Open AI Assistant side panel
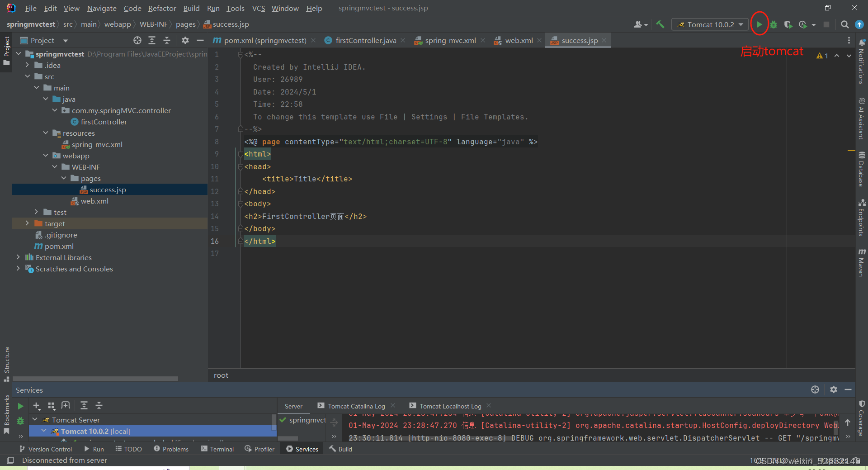Screen dimensions: 868x470 [x=862, y=119]
